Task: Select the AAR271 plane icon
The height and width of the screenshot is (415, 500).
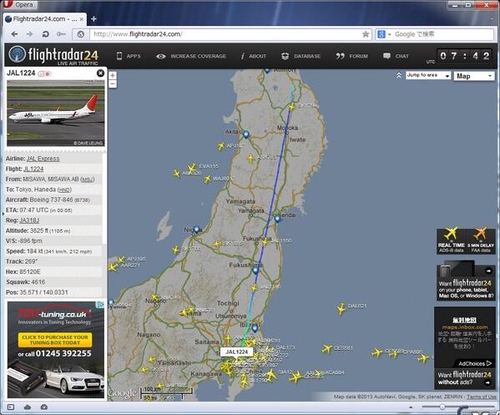Action: 113,267
